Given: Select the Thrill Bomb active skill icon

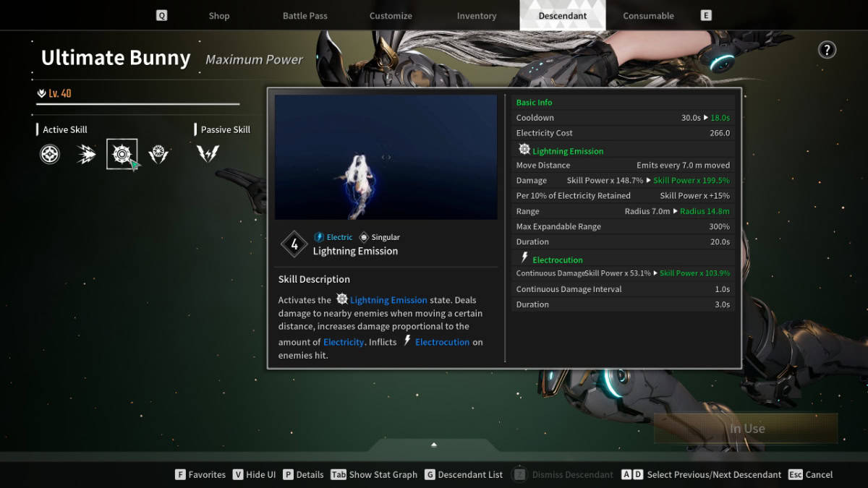Looking at the screenshot, I should click(49, 154).
